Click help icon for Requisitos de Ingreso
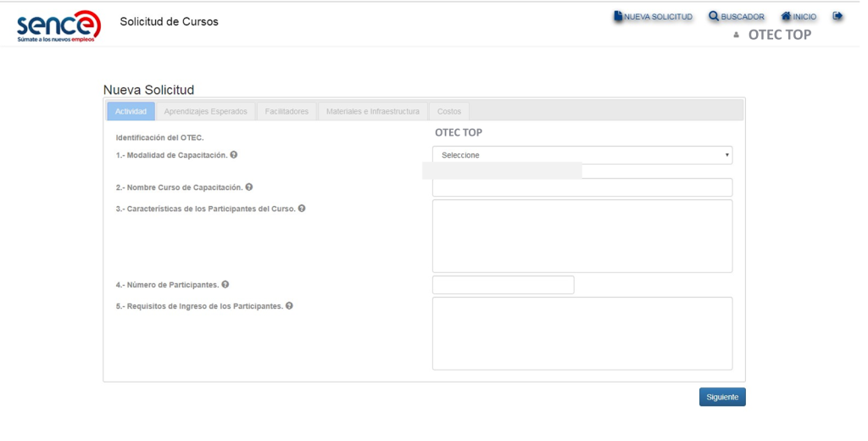This screenshot has width=868, height=441. point(290,305)
